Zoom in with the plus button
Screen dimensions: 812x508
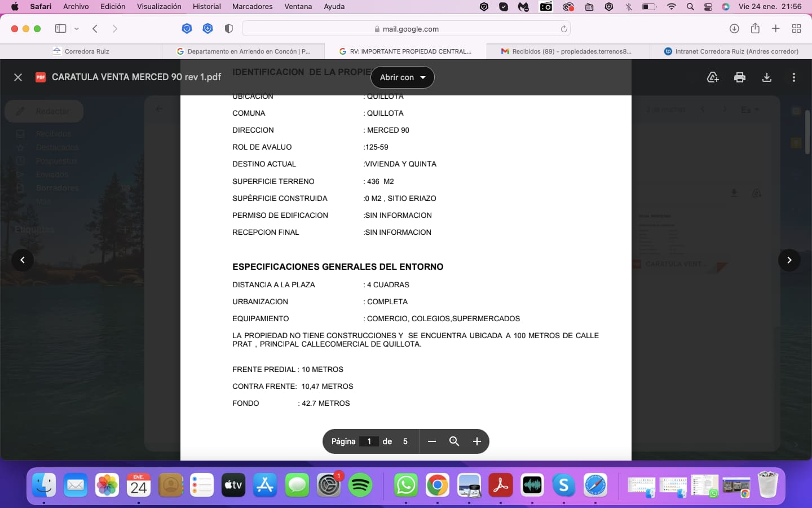tap(477, 441)
